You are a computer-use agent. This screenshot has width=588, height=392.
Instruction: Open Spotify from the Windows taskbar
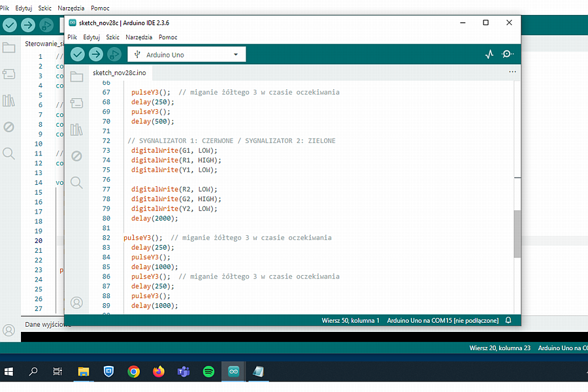[208, 372]
